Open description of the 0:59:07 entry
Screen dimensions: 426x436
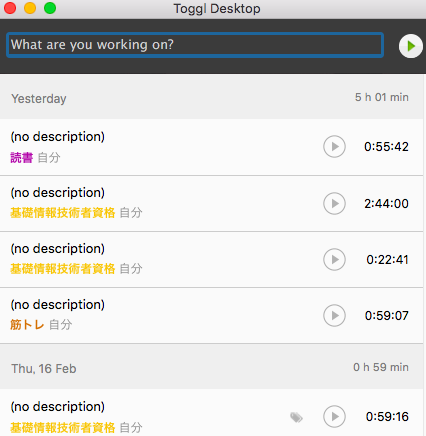[x=58, y=305]
